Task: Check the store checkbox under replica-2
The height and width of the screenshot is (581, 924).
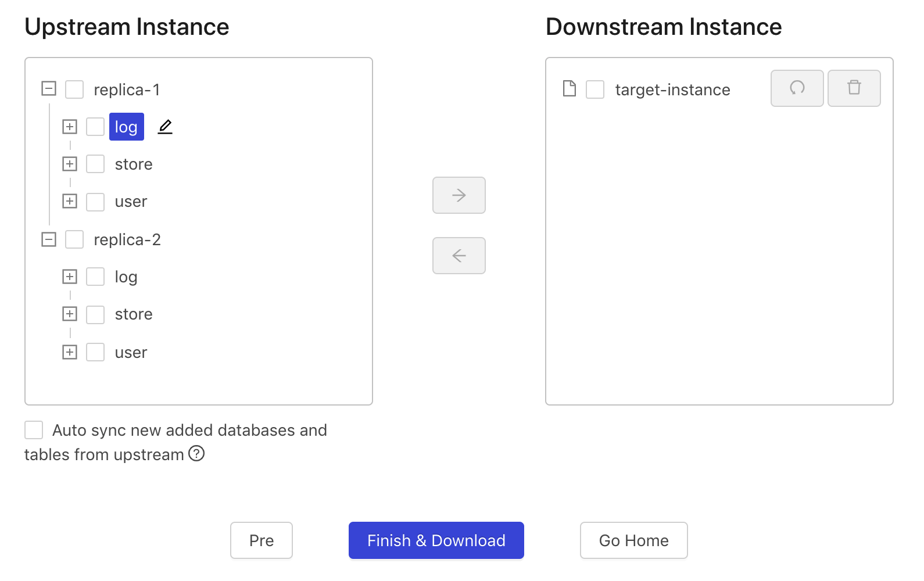Action: click(95, 314)
